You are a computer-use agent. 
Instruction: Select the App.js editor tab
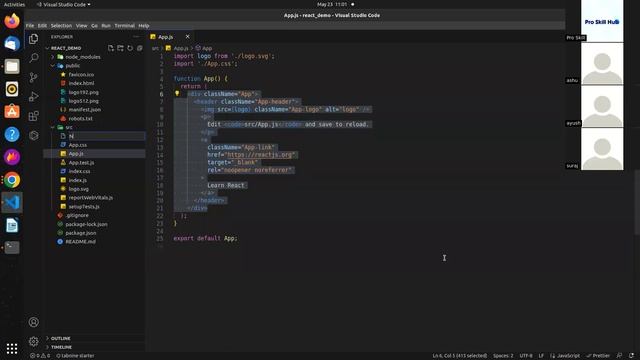coord(165,37)
